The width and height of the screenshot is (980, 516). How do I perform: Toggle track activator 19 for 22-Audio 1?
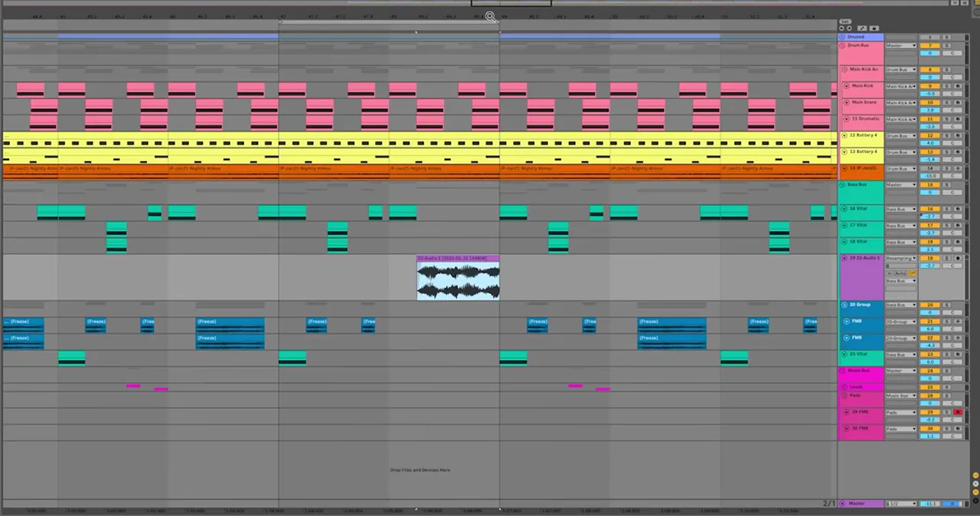pos(929,258)
